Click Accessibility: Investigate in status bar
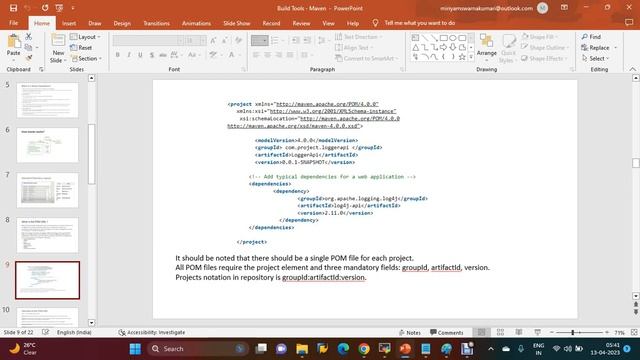 152,332
